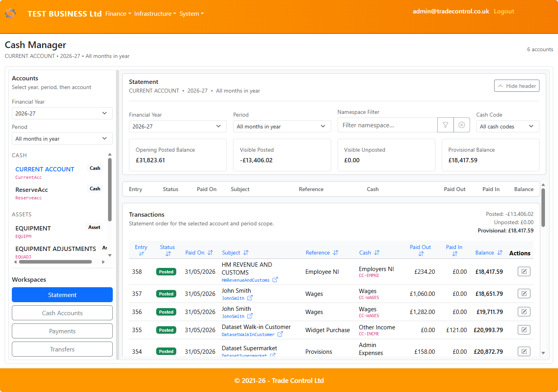558x392 pixels.
Task: Open statement Financial Year dropdown
Action: pos(178,126)
